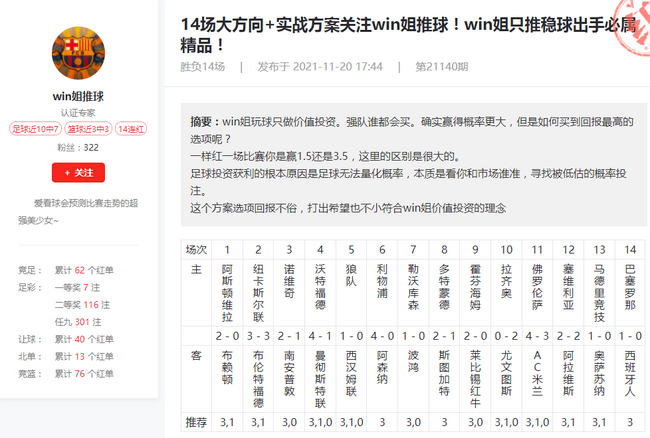Click the score 4 - 1 cell
This screenshot has width=650, height=438.
tap(320, 336)
